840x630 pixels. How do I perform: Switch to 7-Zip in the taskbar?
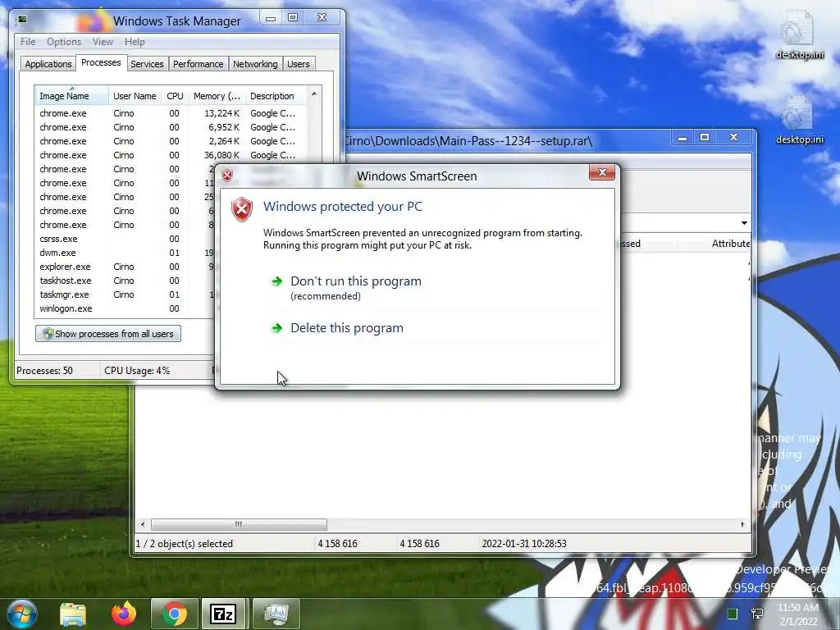pyautogui.click(x=223, y=614)
